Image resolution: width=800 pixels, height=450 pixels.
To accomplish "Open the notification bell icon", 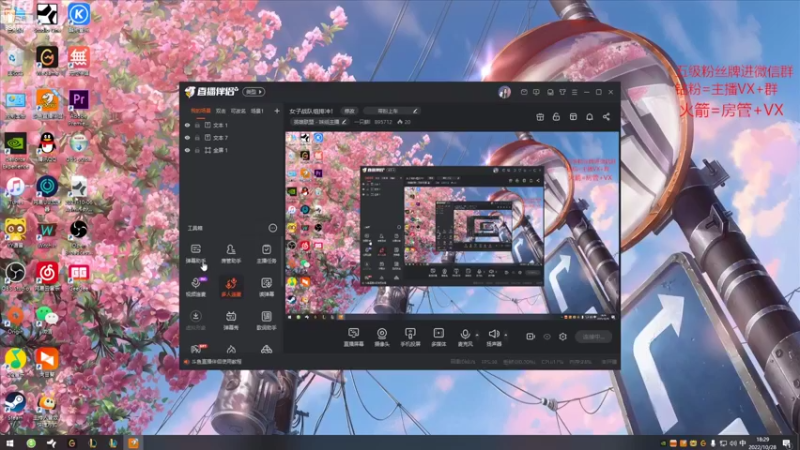I will pos(589,117).
